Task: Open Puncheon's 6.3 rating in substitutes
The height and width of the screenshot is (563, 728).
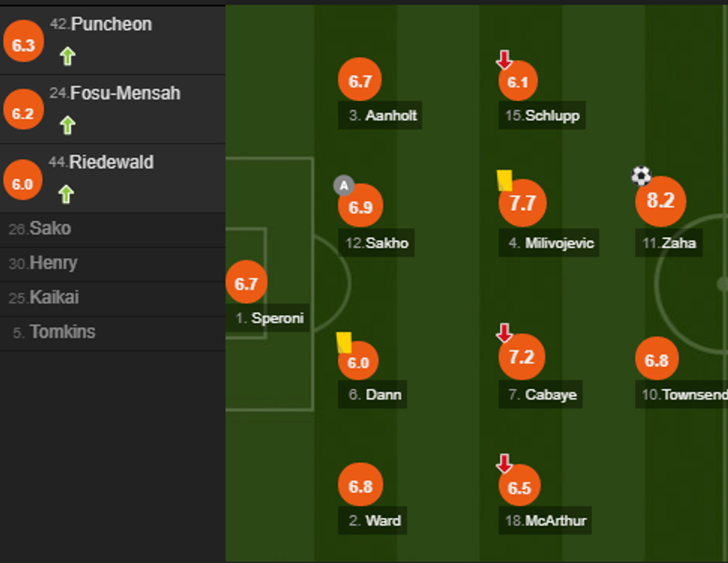Action: 23,45
